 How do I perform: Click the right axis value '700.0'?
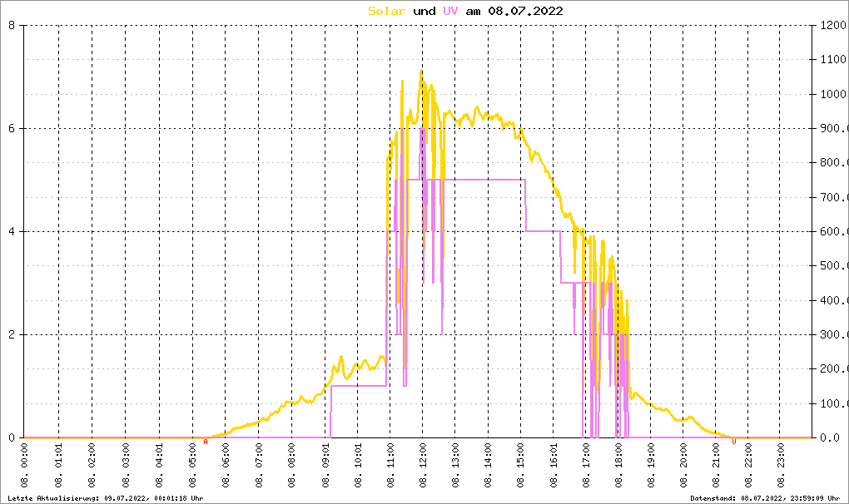coord(833,197)
